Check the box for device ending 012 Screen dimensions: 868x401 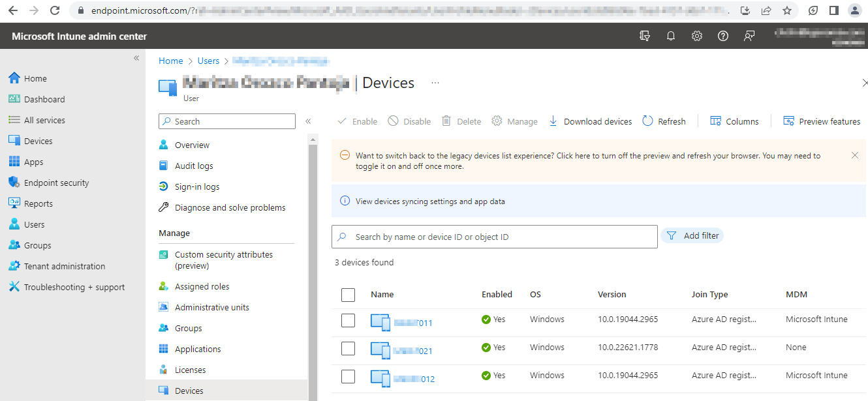348,376
